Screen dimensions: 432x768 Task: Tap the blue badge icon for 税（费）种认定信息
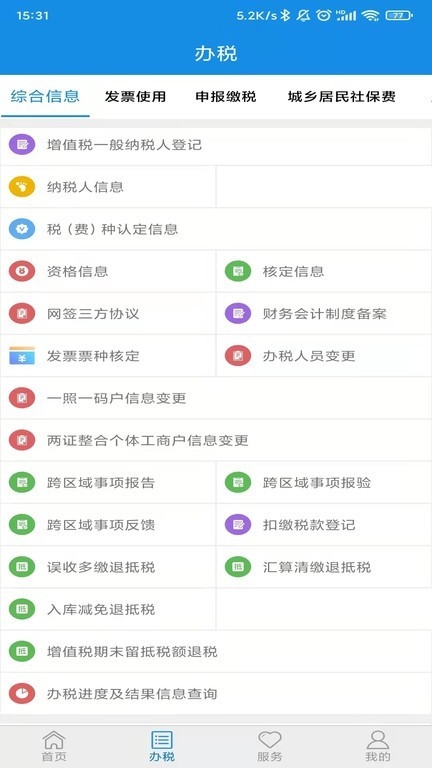coord(22,229)
